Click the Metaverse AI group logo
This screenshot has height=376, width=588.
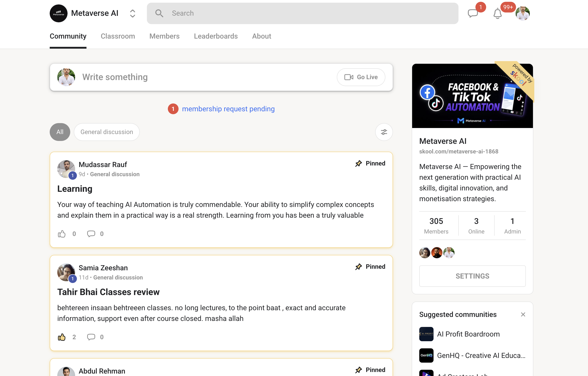[x=59, y=13]
